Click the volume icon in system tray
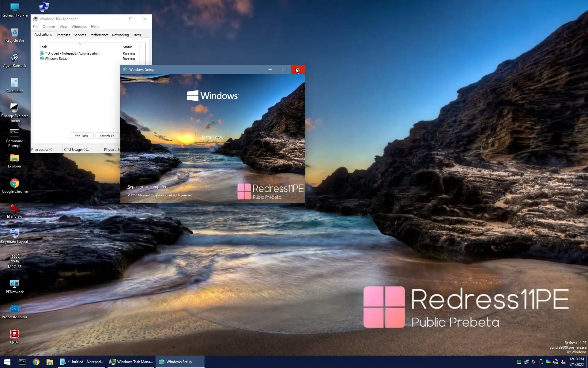Viewport: 588px width, 368px height. point(563,362)
